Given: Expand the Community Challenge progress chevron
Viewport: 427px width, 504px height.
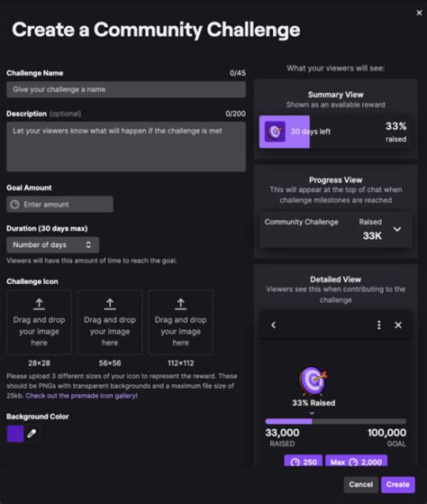Looking at the screenshot, I should [397, 229].
